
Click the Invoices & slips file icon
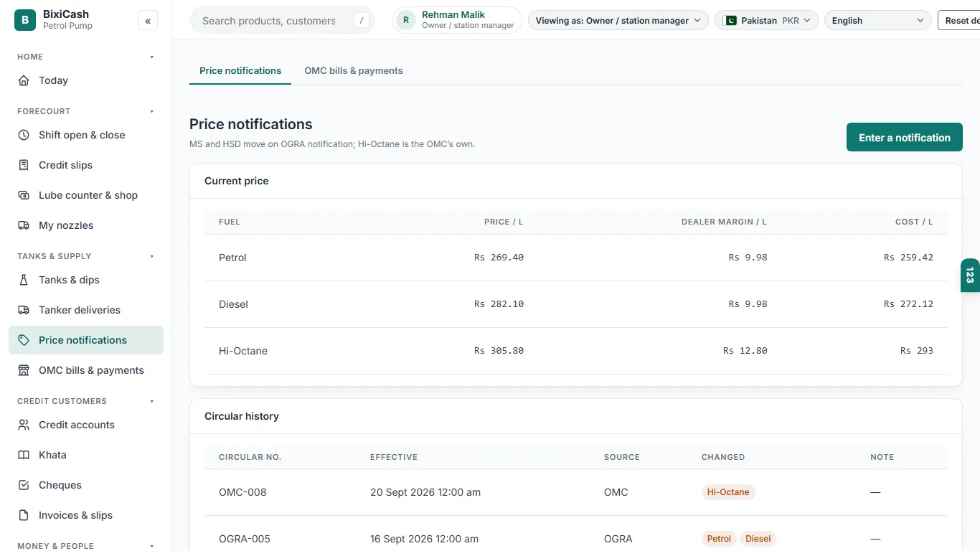[x=24, y=515]
